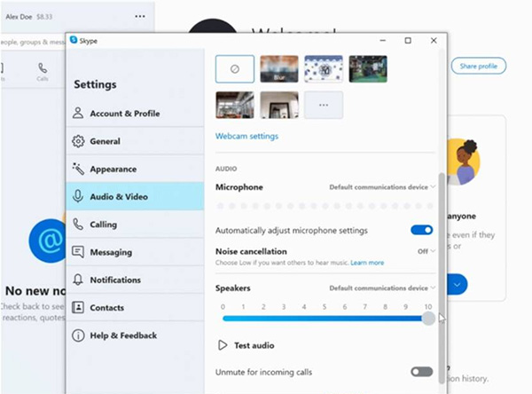The image size is (532, 394).
Task: Toggle Unmute for incoming calls
Action: pyautogui.click(x=422, y=372)
